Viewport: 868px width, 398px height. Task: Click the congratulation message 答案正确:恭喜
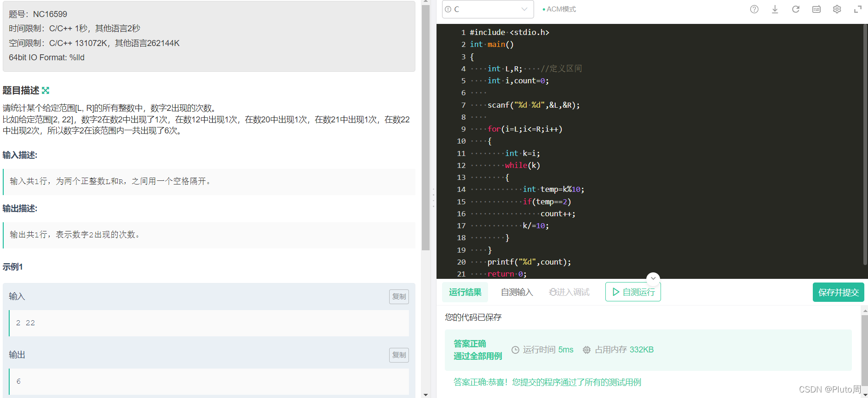pos(547,382)
